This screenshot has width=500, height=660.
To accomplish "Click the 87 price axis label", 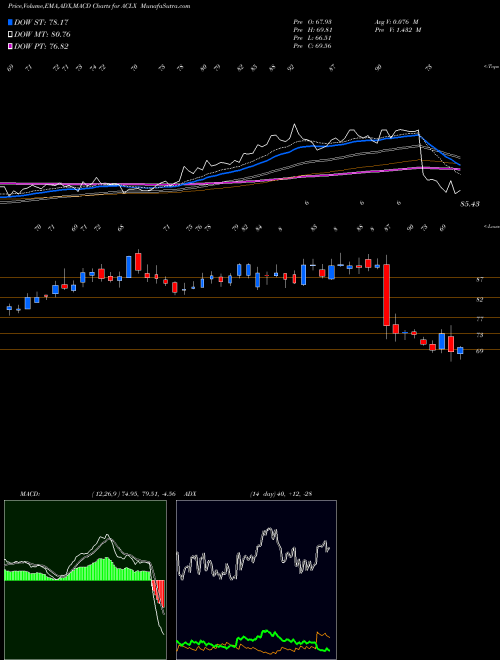I will pos(479,279).
